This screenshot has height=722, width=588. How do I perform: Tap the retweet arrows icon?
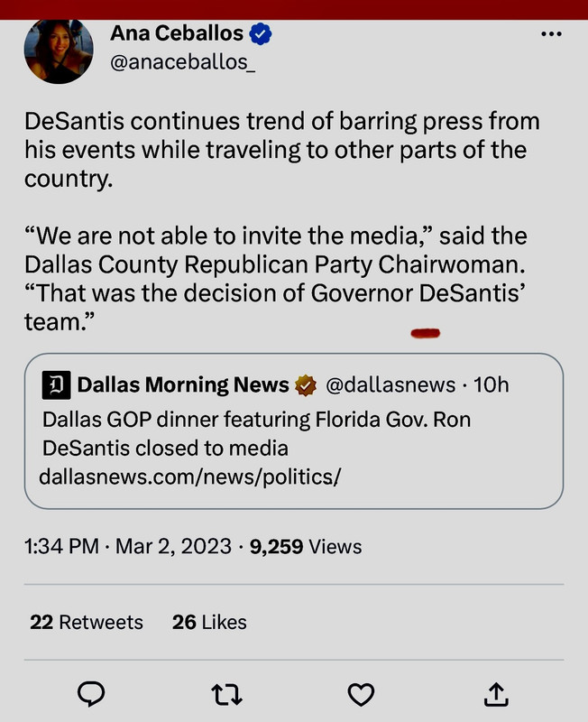[x=225, y=693]
